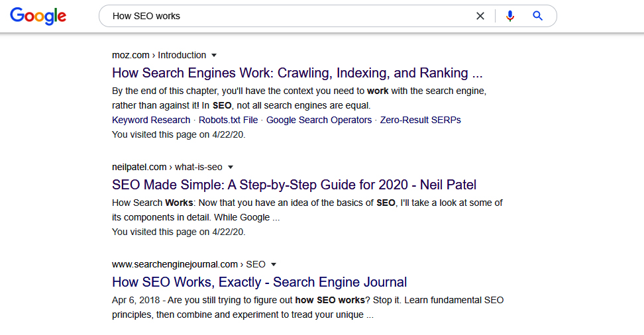Open "SEO Made Simple" Neil Patel result
This screenshot has width=644, height=335.
click(294, 185)
